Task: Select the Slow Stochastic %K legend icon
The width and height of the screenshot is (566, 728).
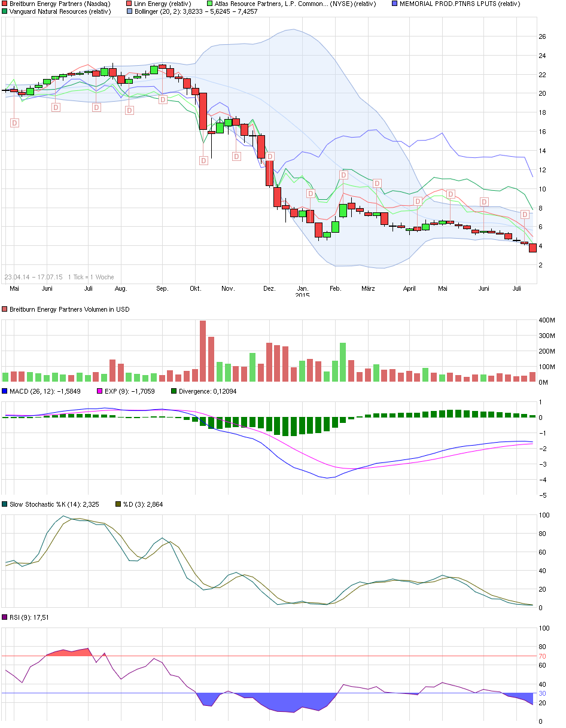Action: coord(5,504)
